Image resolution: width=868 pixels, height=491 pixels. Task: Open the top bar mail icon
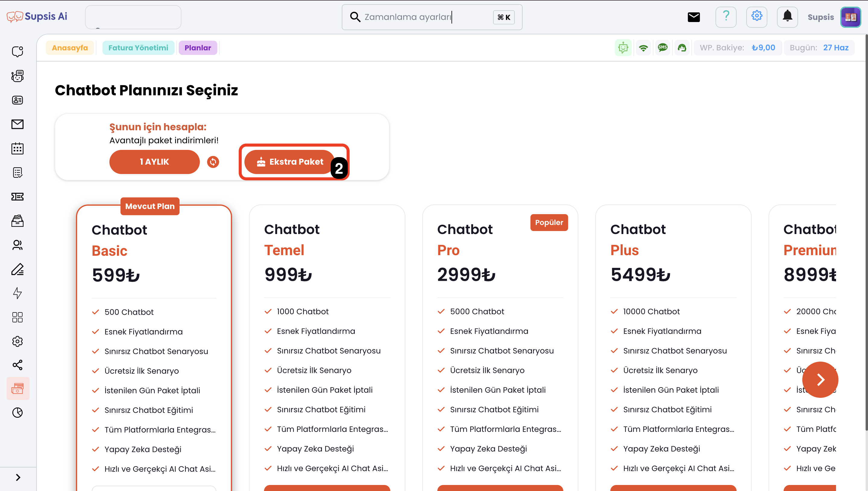(694, 17)
